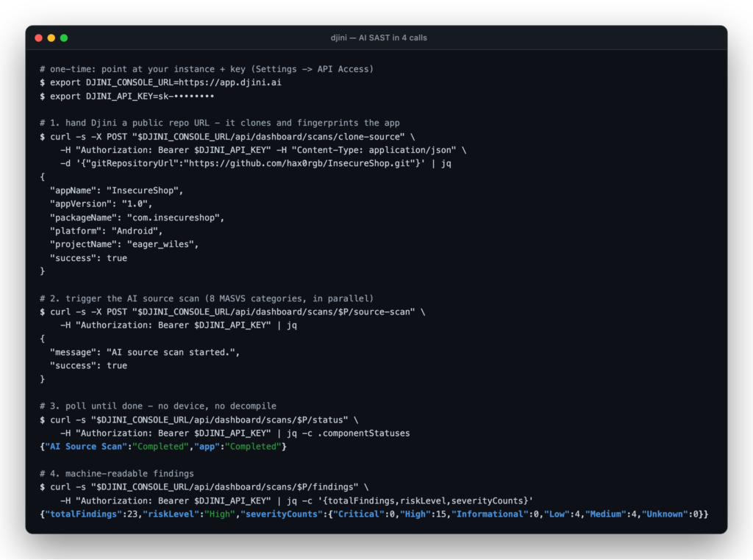Click the "High":15 count

click(x=423, y=514)
